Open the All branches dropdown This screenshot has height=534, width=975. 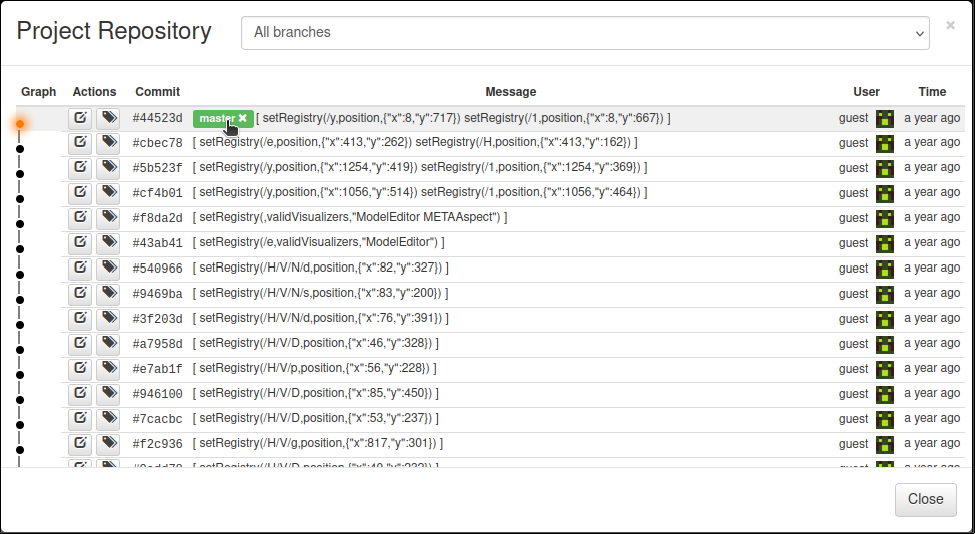[x=585, y=33]
